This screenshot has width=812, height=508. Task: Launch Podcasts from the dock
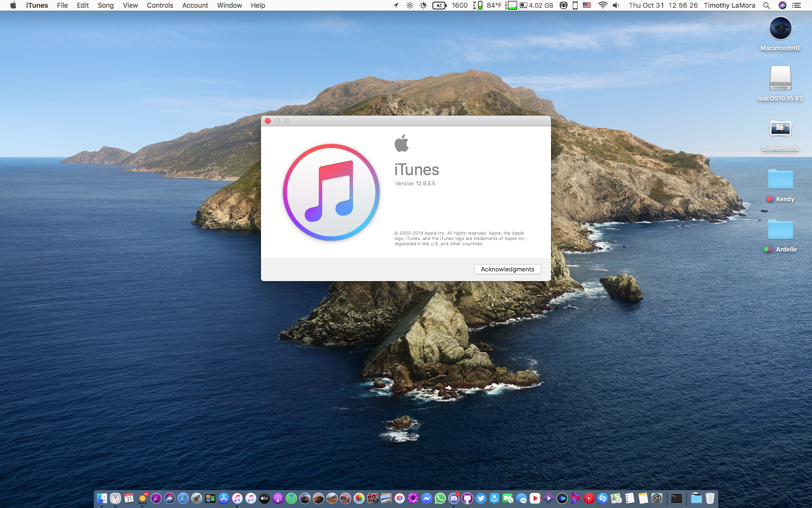click(278, 498)
